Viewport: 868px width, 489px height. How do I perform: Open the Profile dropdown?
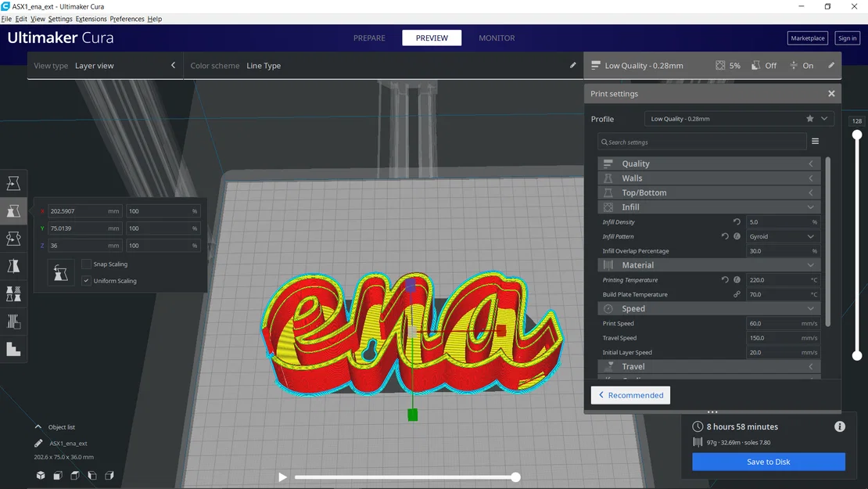(739, 118)
